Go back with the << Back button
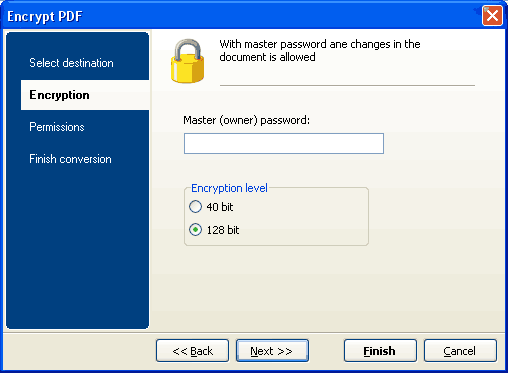 (192, 351)
